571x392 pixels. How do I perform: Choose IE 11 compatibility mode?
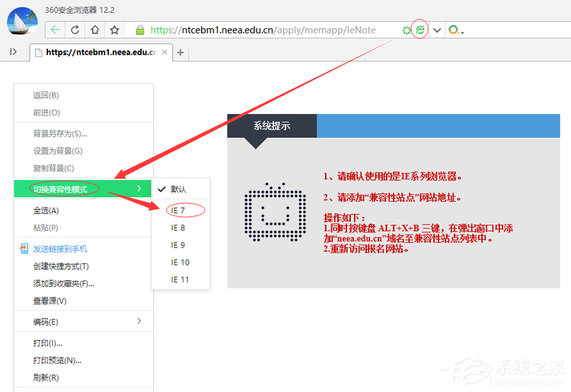tap(180, 279)
